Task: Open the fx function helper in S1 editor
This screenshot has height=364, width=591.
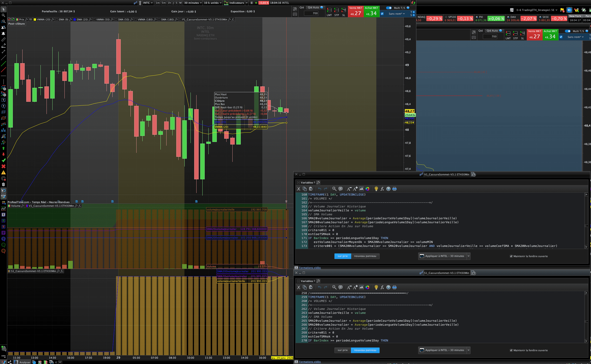Action: pyautogui.click(x=382, y=287)
